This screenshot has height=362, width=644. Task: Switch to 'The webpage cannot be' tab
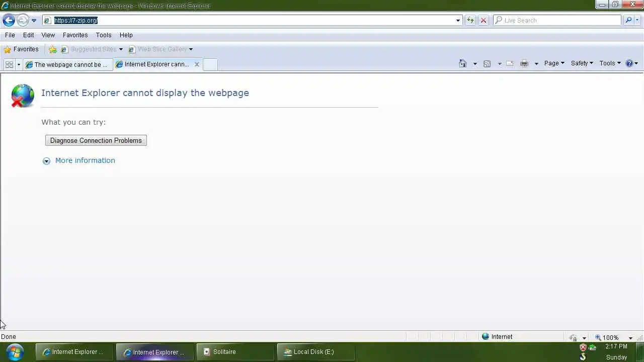tap(67, 64)
